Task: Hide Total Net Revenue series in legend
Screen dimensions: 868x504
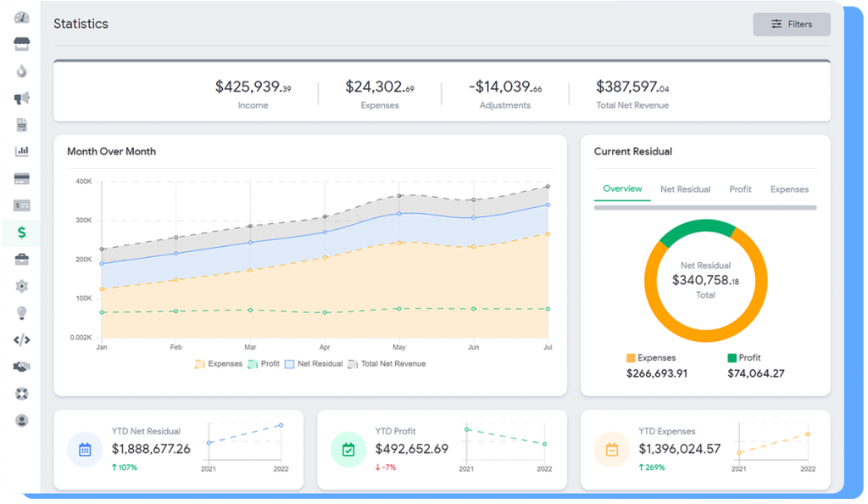Action: [x=386, y=364]
